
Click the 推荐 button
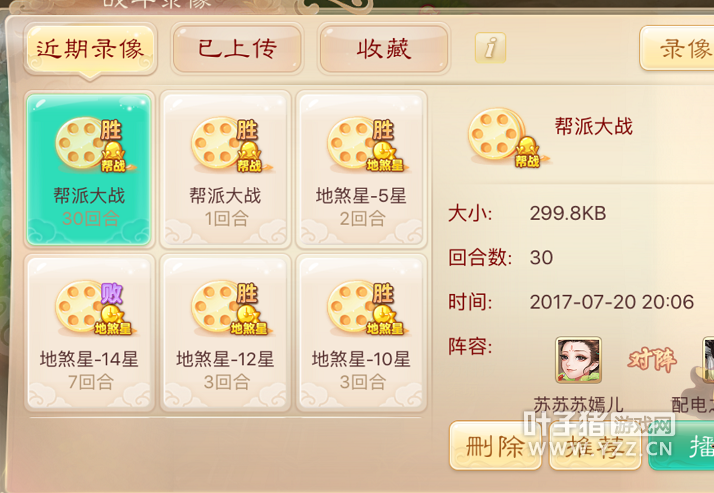[x=595, y=446]
